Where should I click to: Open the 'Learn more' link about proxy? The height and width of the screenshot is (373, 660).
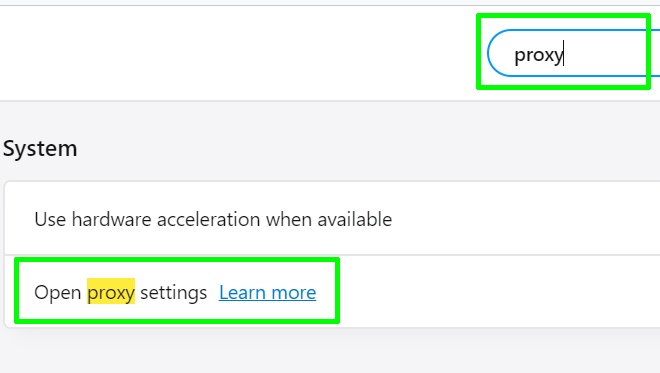(267, 292)
